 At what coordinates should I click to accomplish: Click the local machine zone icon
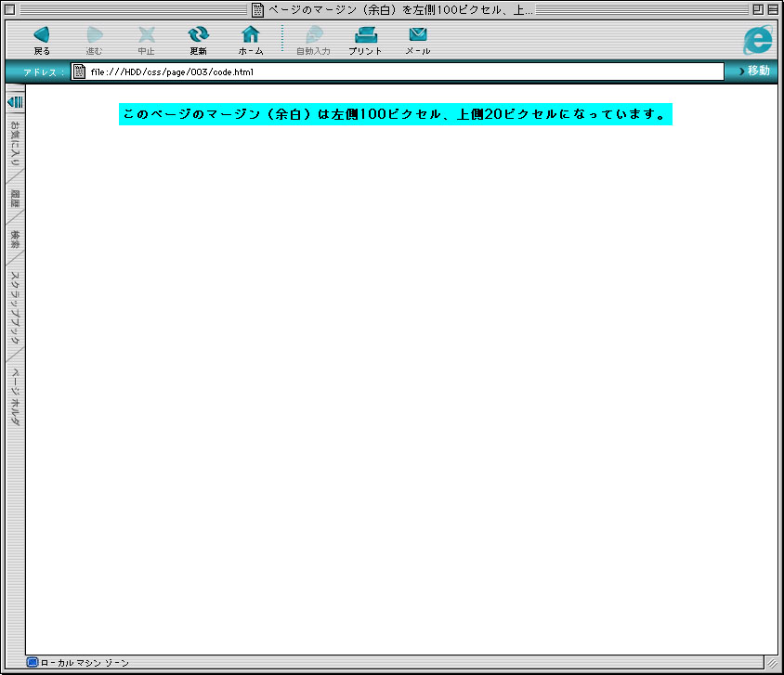click(33, 663)
